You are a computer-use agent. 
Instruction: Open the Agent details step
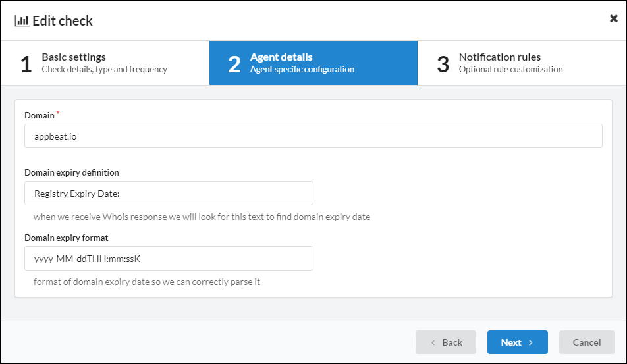313,63
